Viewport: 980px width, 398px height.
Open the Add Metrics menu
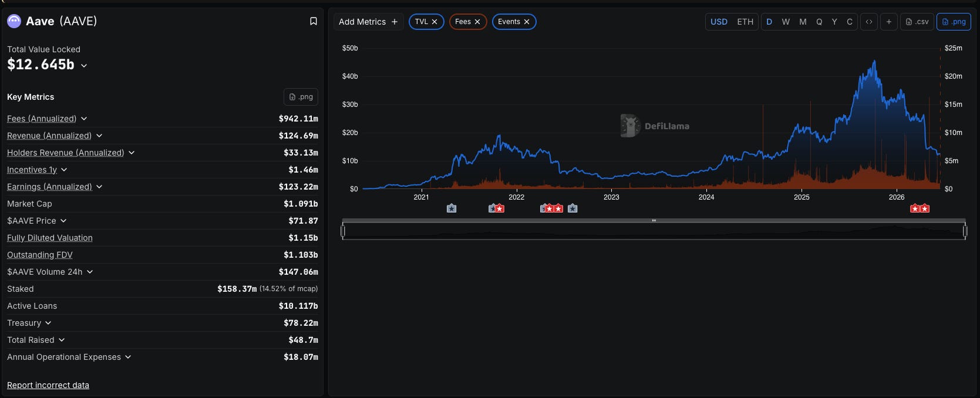click(368, 22)
